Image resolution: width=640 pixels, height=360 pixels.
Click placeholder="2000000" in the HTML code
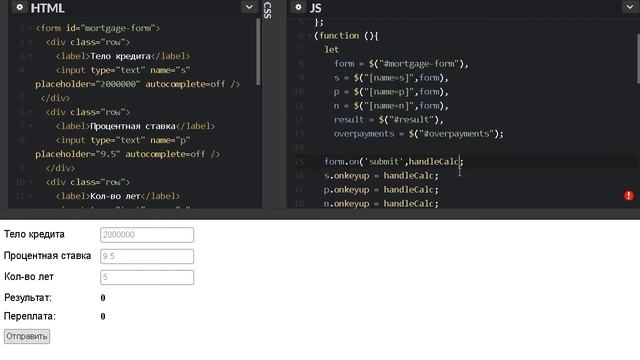[x=87, y=84]
